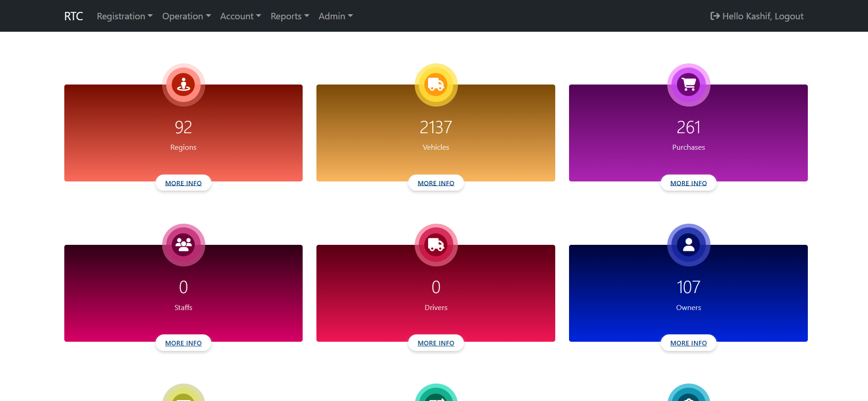Open the Admin menu
The image size is (868, 401).
click(x=335, y=16)
